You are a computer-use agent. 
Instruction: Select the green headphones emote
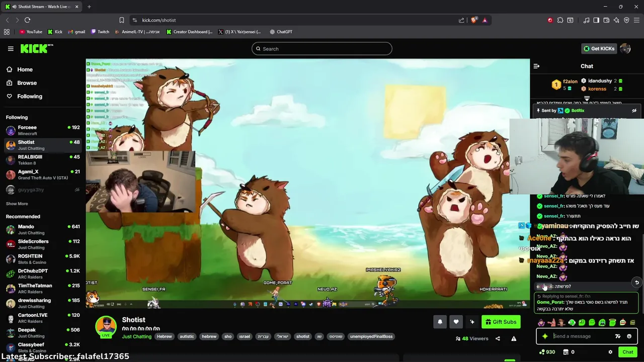click(572, 322)
